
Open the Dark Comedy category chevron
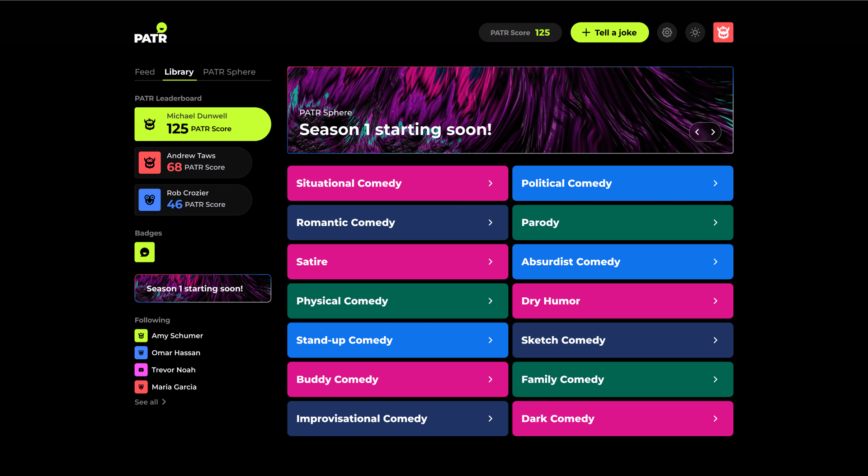pos(715,419)
